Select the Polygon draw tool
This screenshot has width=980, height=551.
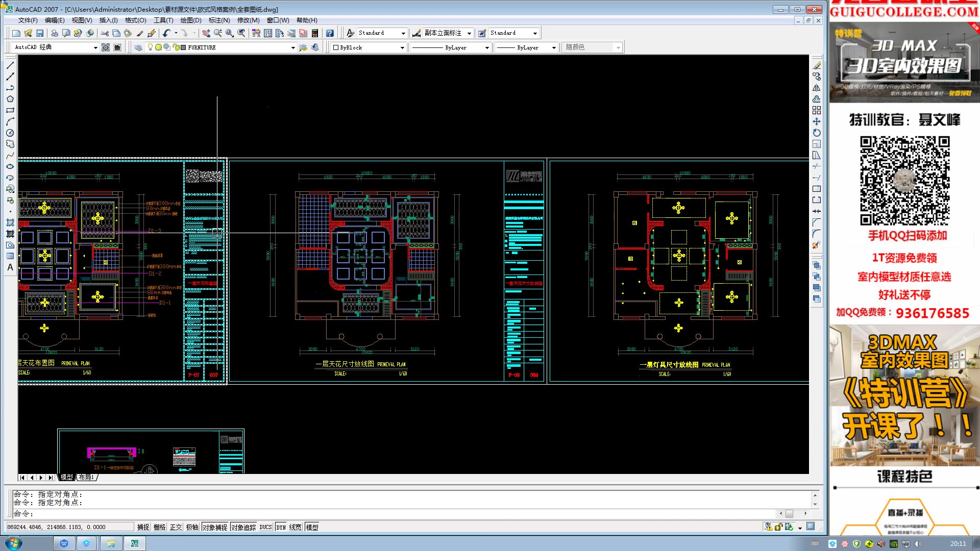pos(10,99)
